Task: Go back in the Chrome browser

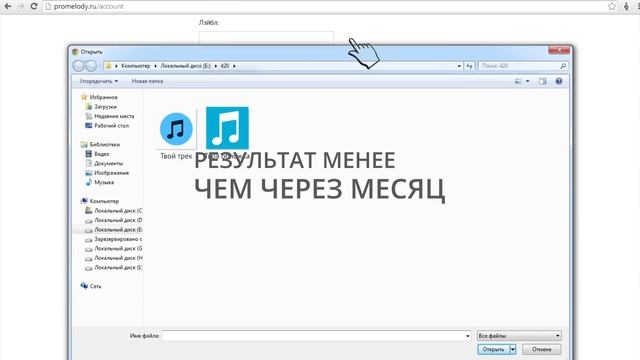Action: click(8, 6)
